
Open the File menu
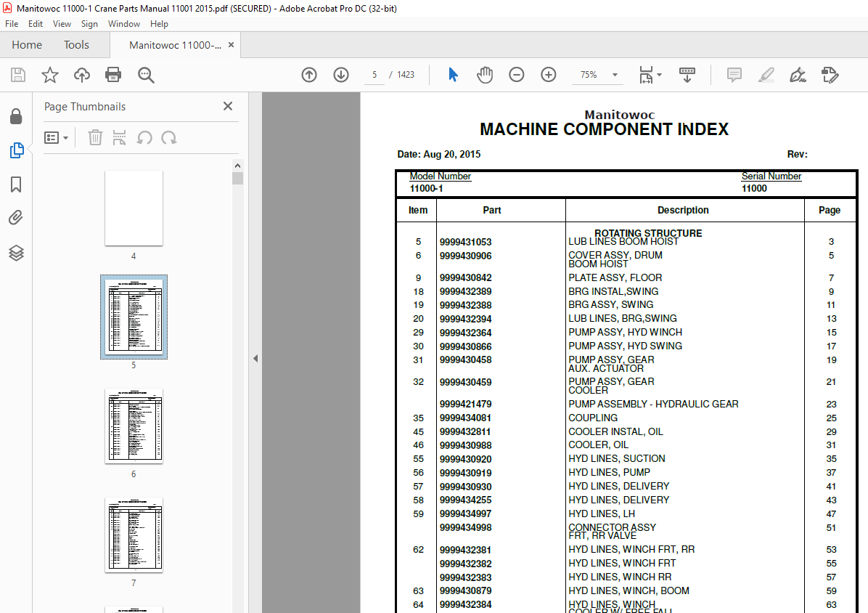pyautogui.click(x=12, y=24)
